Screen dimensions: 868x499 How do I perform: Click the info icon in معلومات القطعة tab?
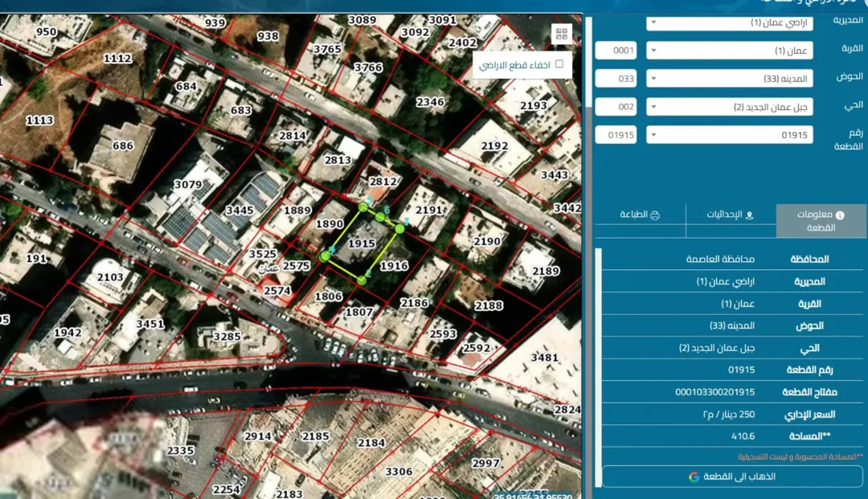(840, 215)
